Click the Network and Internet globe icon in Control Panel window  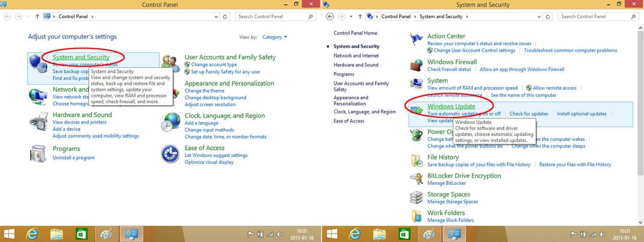[x=39, y=96]
